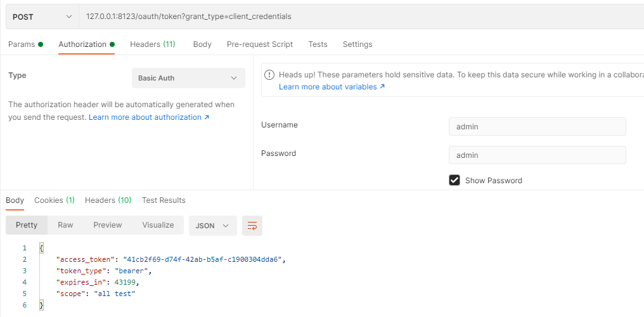This screenshot has height=317, width=644.
Task: Open the Tests tab
Action: tap(318, 44)
